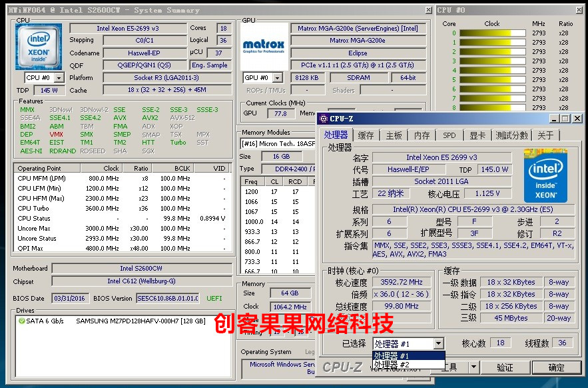The width and height of the screenshot is (588, 388).
Task: Switch to the 缓存 tab in CPU-Z
Action: pos(366,135)
